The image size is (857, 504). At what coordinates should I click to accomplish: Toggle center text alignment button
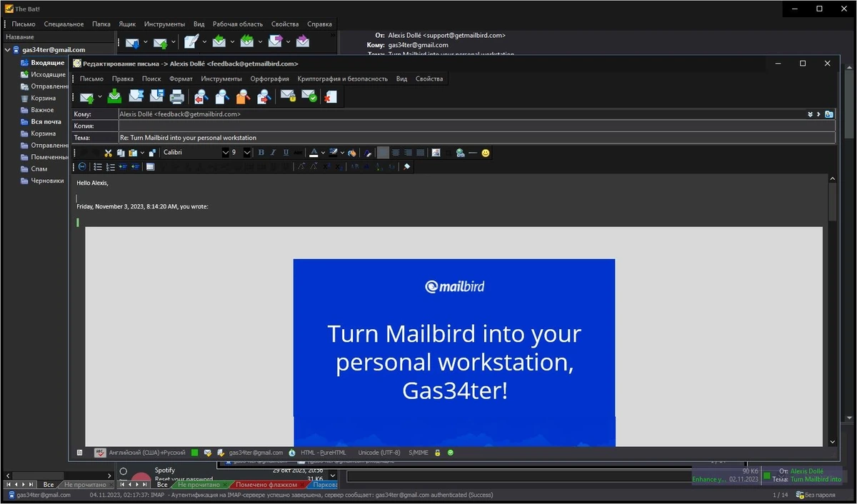396,153
